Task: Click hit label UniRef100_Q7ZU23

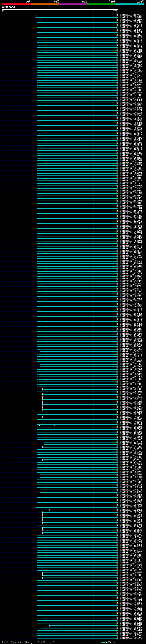Action: coord(131,548)
